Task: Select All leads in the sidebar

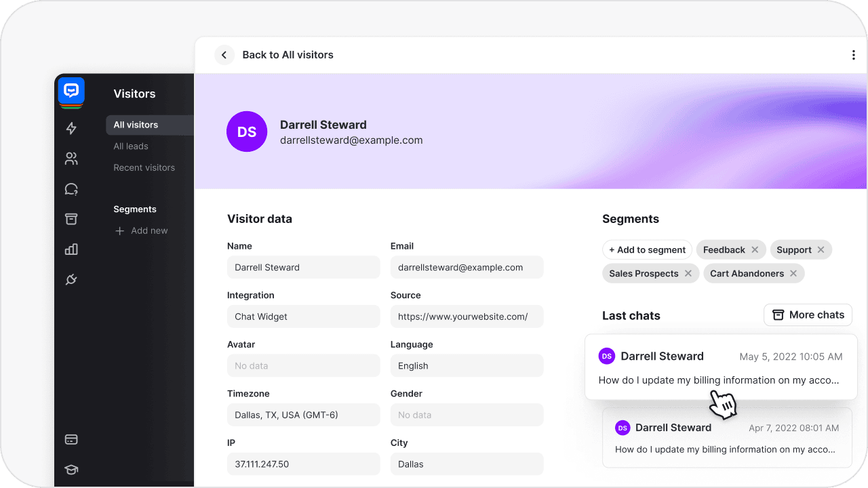Action: 130,146
